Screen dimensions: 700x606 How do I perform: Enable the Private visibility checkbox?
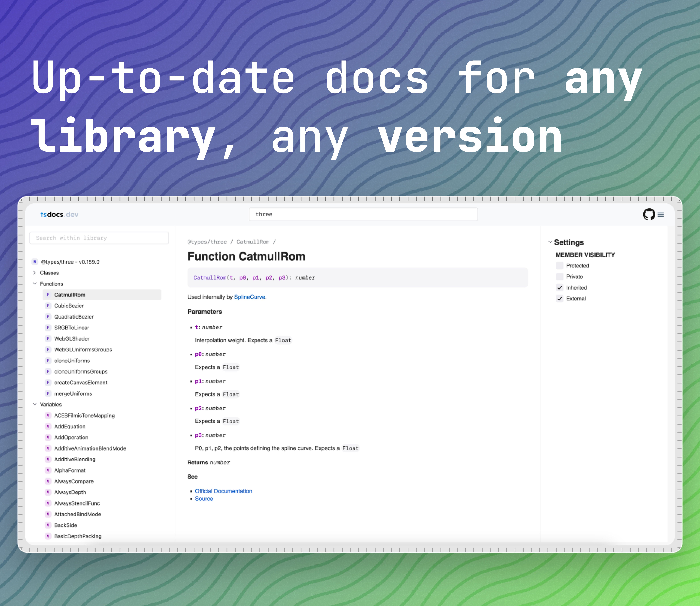coord(560,277)
